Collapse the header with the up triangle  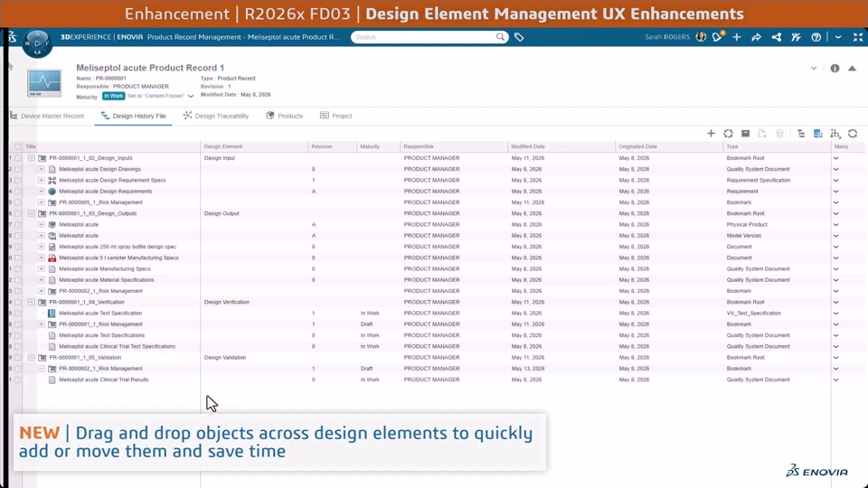pos(853,68)
